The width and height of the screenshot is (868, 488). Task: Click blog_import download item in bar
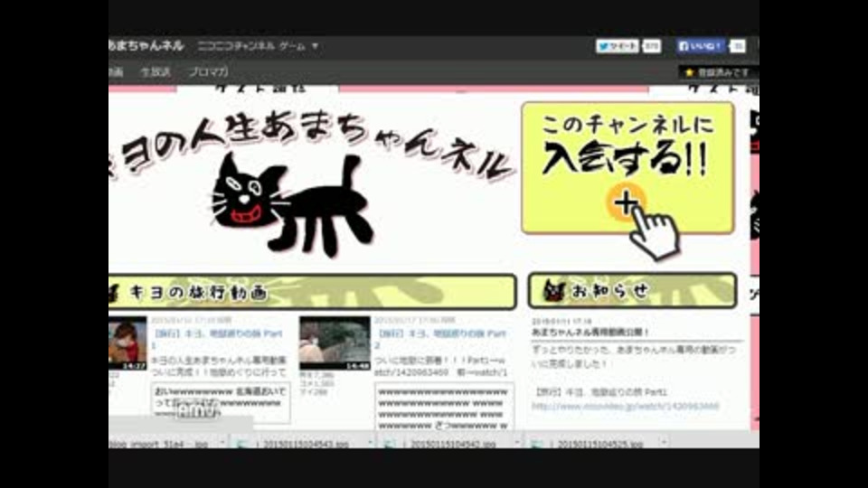(159, 444)
